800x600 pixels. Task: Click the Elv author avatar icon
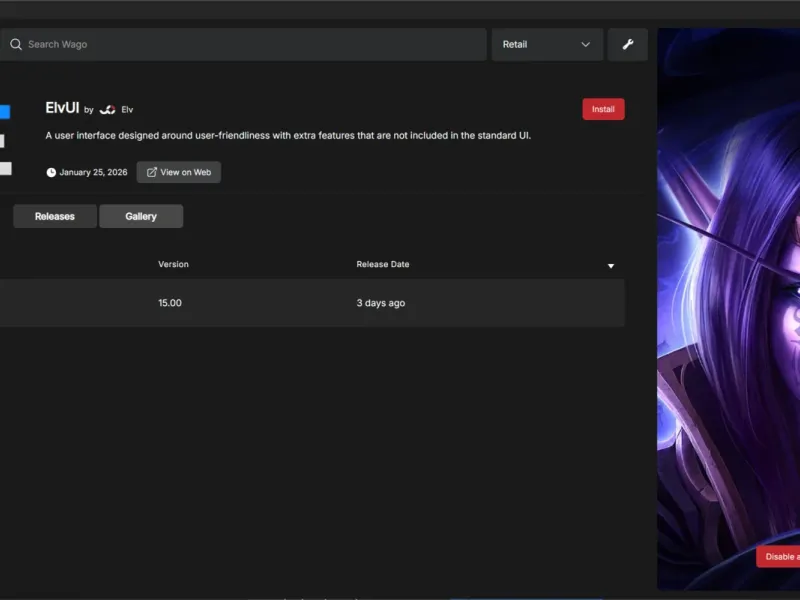pos(107,110)
